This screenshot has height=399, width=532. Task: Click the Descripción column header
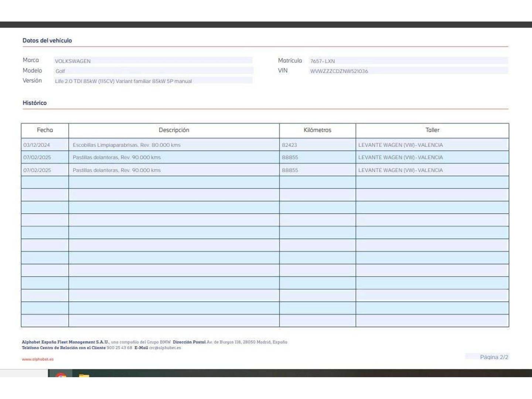[174, 130]
